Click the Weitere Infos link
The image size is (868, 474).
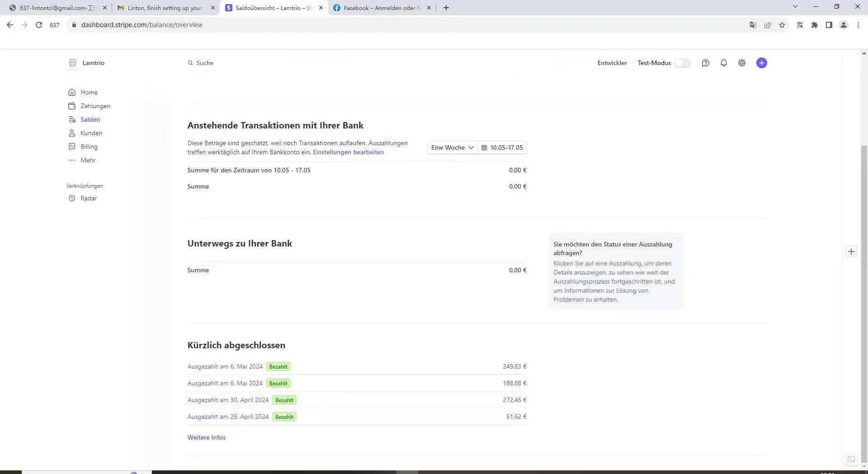(206, 437)
